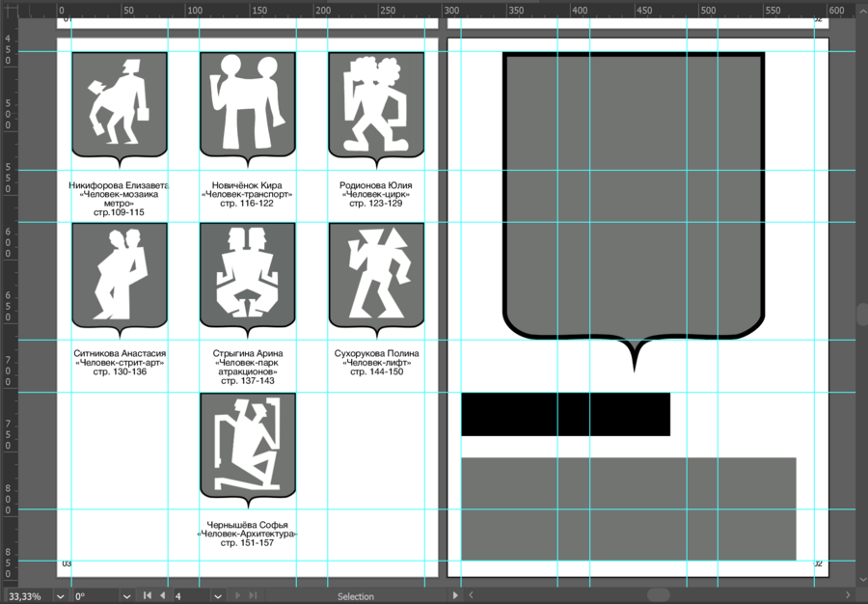
Task: Select the «Человек-цирк» shield image
Action: pyautogui.click(x=376, y=104)
